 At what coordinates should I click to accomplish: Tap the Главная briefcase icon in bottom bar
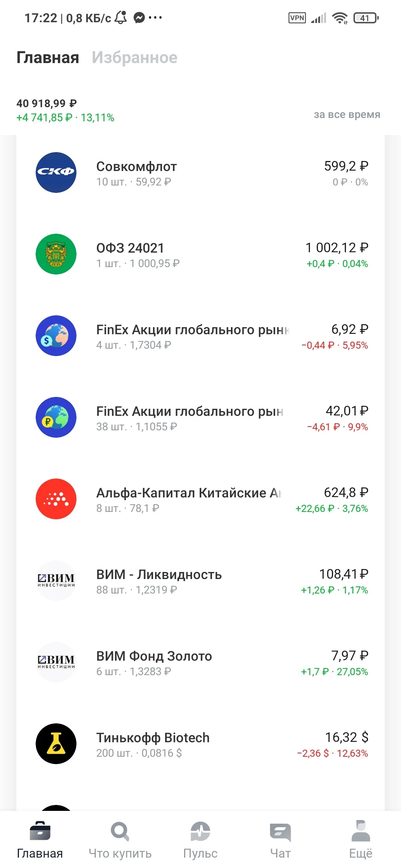(40, 831)
